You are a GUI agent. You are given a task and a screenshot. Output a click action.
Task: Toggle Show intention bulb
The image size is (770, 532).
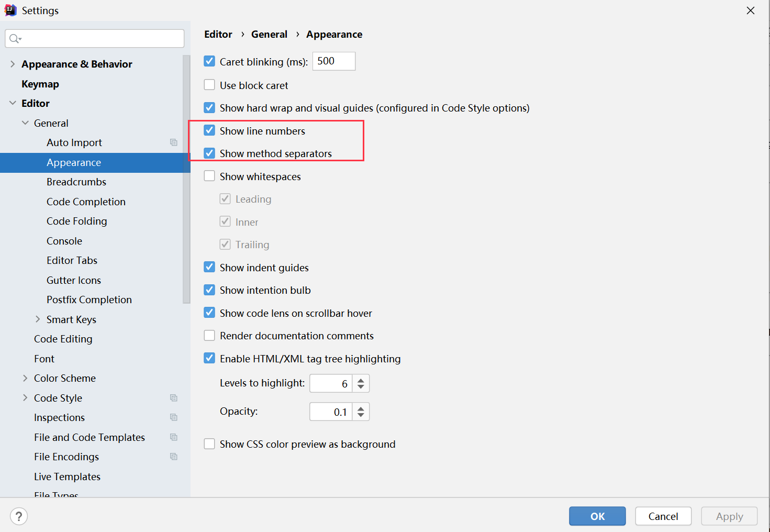click(x=209, y=290)
